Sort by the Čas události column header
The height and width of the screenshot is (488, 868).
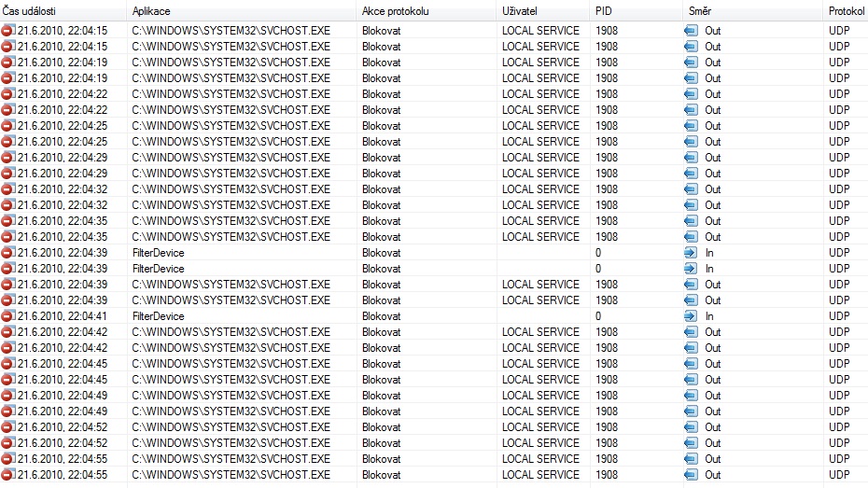click(x=34, y=10)
